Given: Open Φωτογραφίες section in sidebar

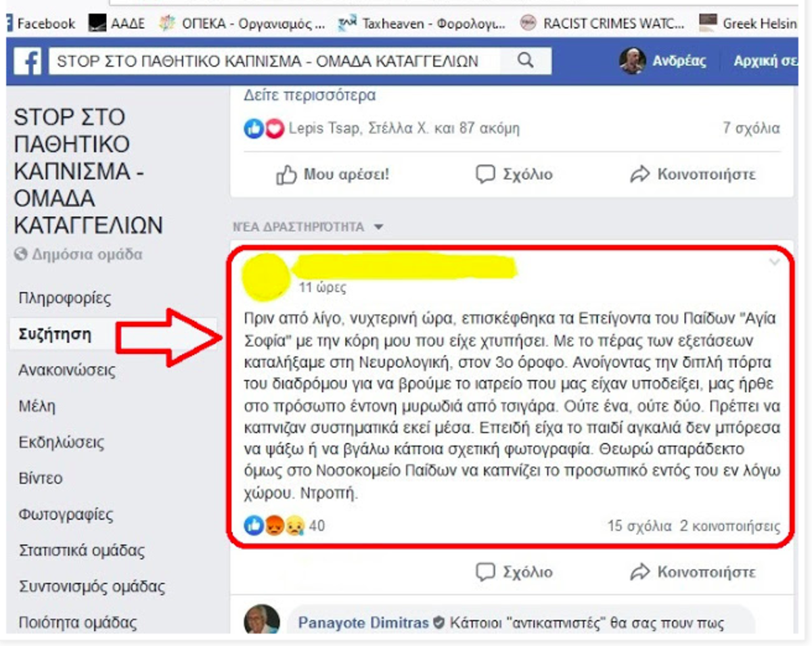Looking at the screenshot, I should coord(66,515).
